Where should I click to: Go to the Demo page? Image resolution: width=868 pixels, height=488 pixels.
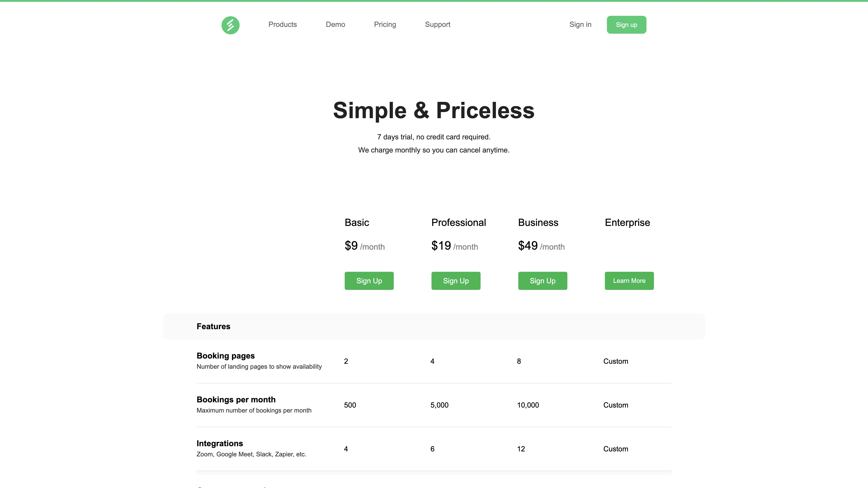(335, 25)
